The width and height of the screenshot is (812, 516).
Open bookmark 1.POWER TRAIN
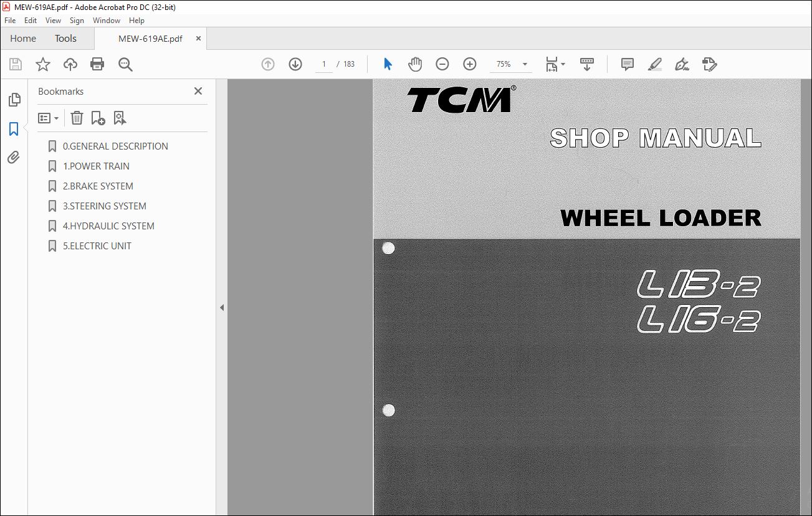(96, 166)
